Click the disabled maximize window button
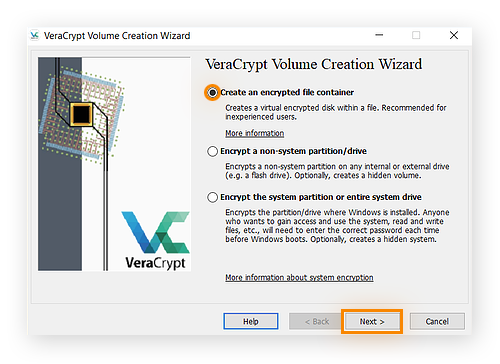 point(416,35)
